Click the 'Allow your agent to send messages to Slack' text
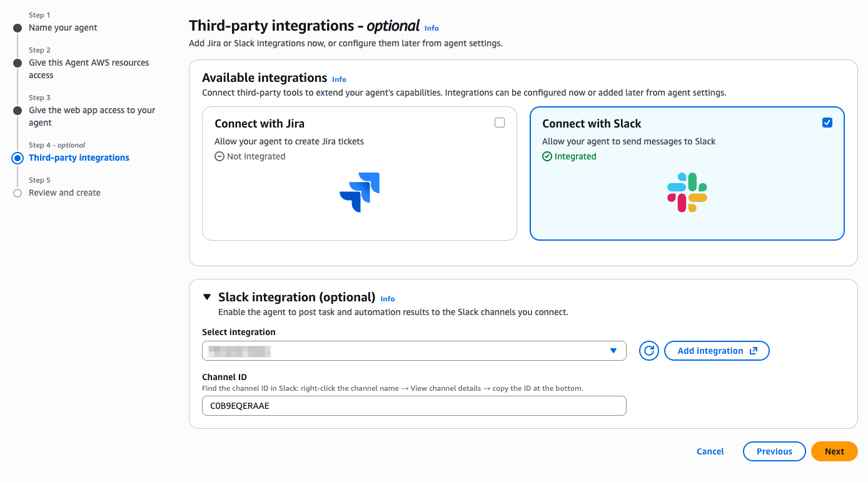This screenshot has height=482, width=868. point(628,141)
